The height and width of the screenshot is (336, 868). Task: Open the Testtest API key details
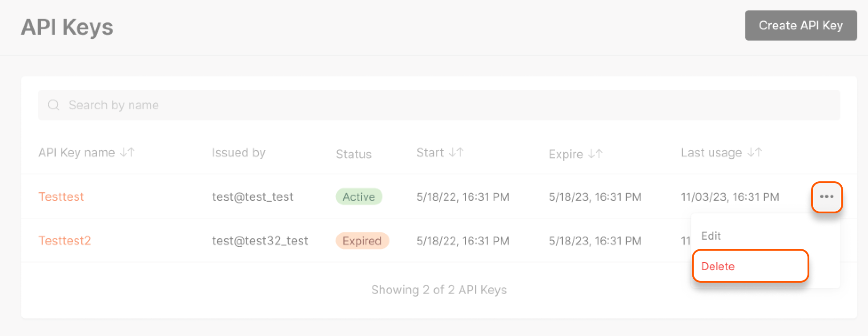[x=61, y=196]
